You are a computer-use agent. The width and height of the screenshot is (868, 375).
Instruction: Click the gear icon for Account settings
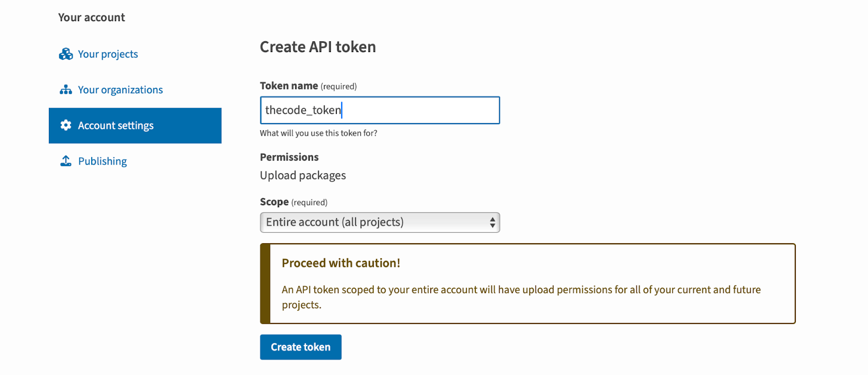66,125
